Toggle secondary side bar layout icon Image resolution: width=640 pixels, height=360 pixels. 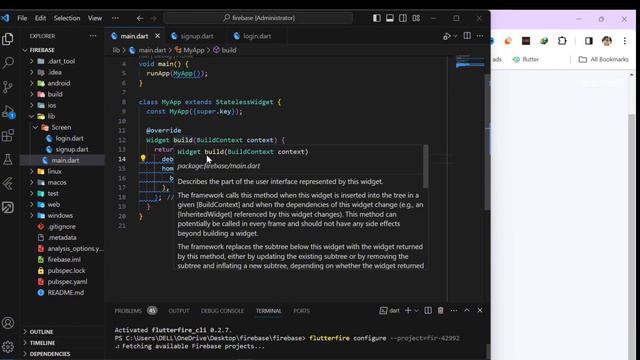403,18
